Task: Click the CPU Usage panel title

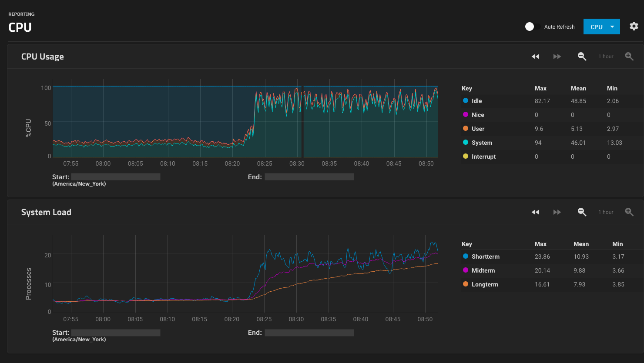Action: pyautogui.click(x=43, y=57)
